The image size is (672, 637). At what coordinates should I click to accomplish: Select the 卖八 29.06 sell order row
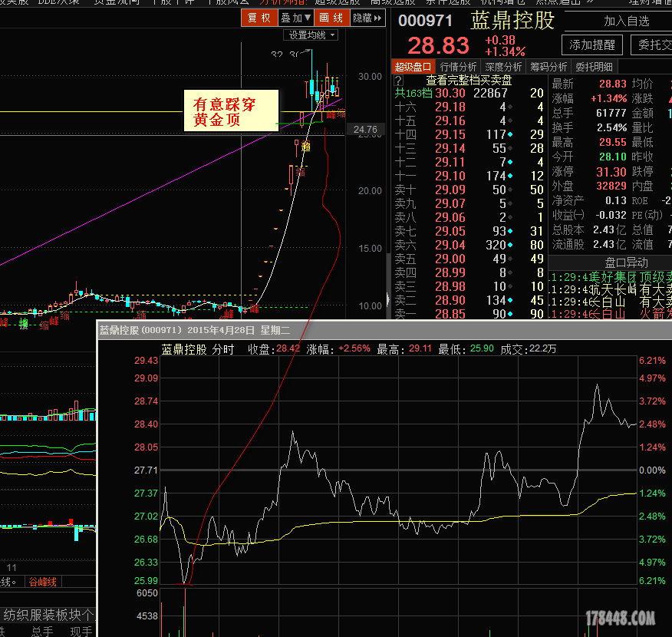[x=469, y=217]
